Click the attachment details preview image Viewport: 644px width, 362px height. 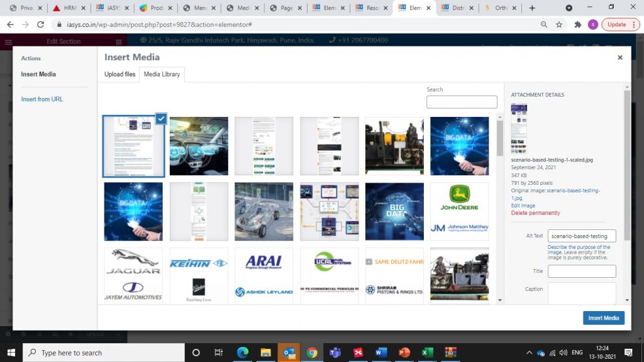tap(519, 128)
